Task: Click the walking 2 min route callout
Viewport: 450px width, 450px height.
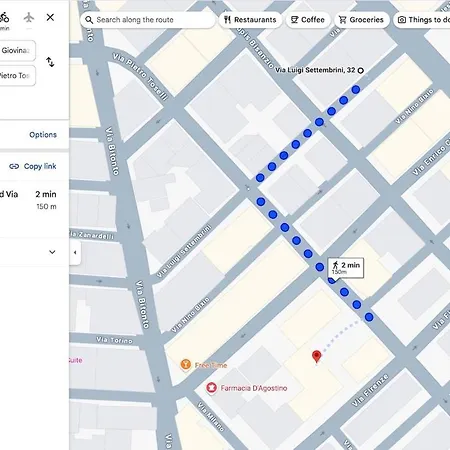Action: tap(346, 268)
